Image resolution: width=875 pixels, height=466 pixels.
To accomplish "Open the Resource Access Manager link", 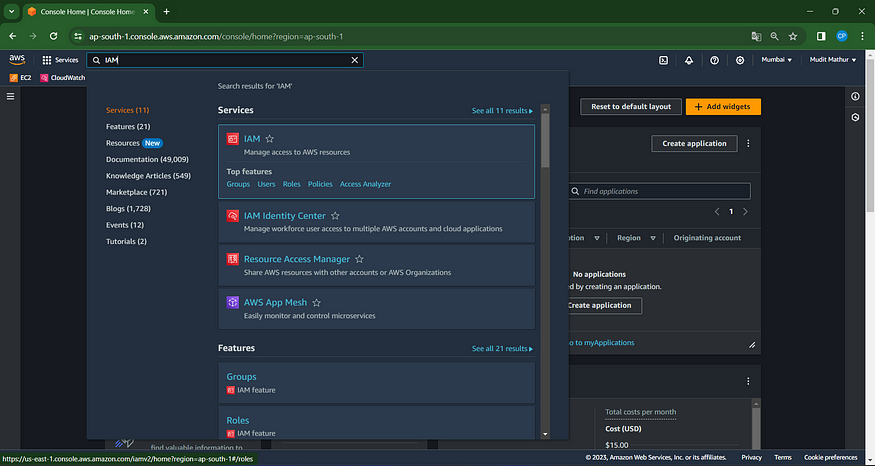I will tap(297, 260).
